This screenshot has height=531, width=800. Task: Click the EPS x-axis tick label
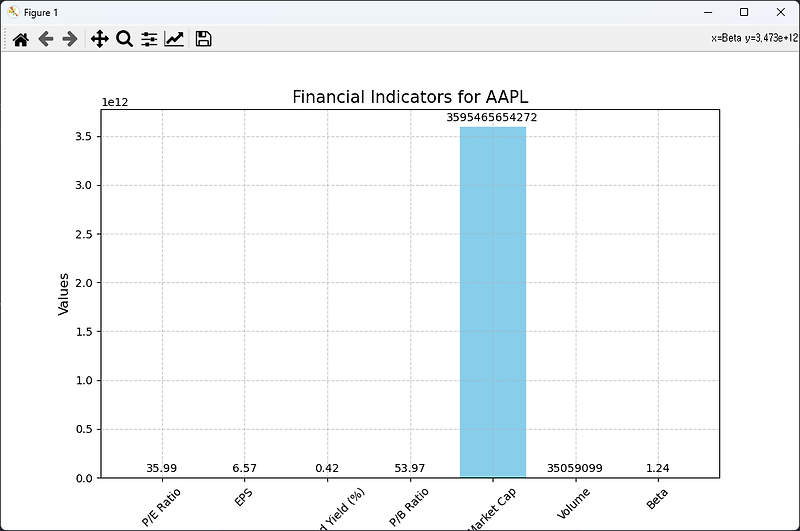244,497
